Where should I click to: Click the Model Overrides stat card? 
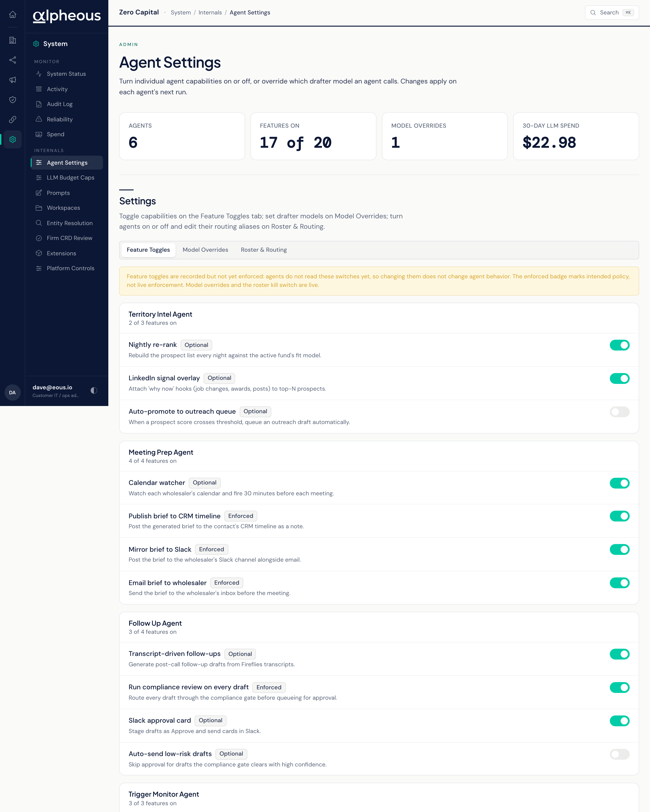pos(445,136)
